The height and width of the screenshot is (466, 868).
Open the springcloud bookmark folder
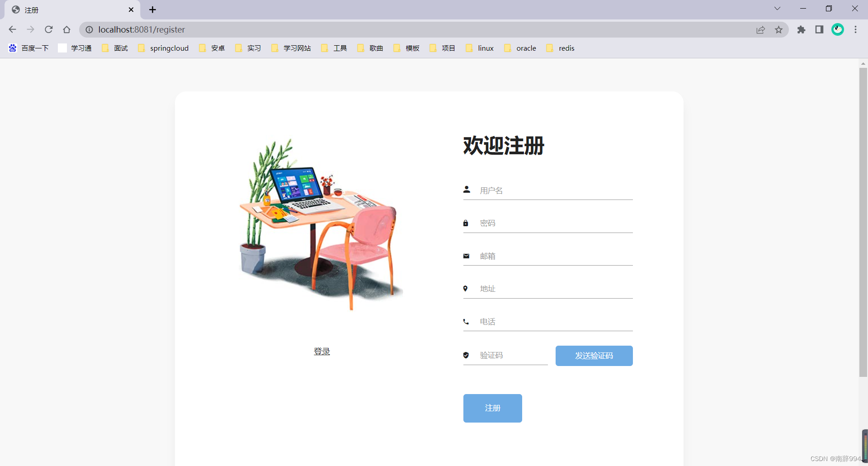tap(163, 48)
